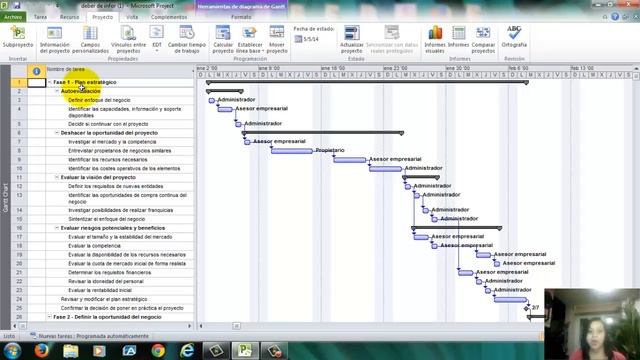
Task: Click the Help question mark icon
Action: pyautogui.click(x=615, y=17)
